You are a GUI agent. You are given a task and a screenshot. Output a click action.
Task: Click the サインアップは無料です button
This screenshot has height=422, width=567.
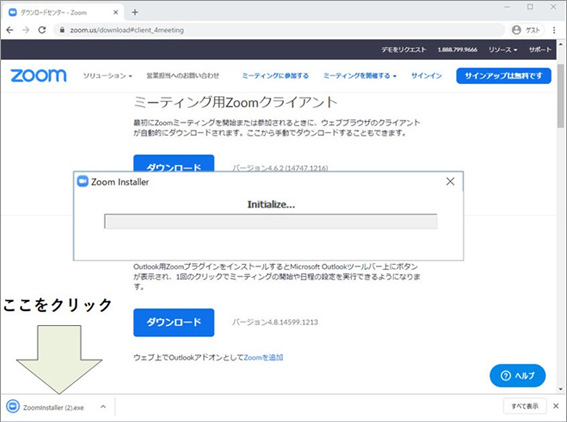[504, 76]
